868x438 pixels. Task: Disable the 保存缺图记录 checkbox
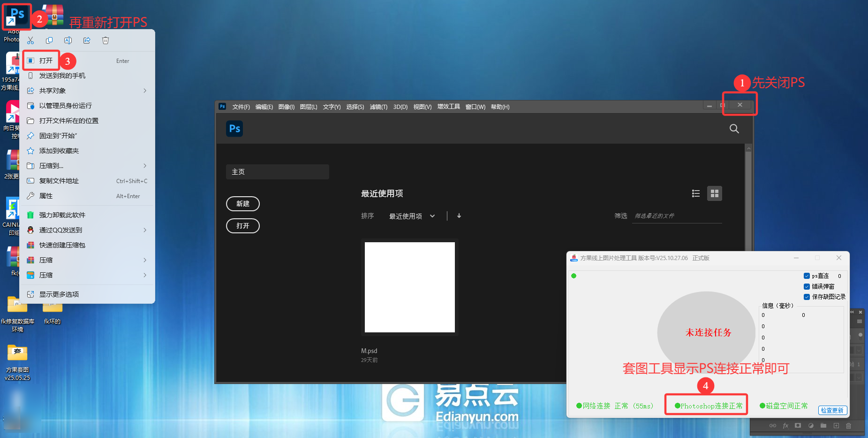point(807,297)
